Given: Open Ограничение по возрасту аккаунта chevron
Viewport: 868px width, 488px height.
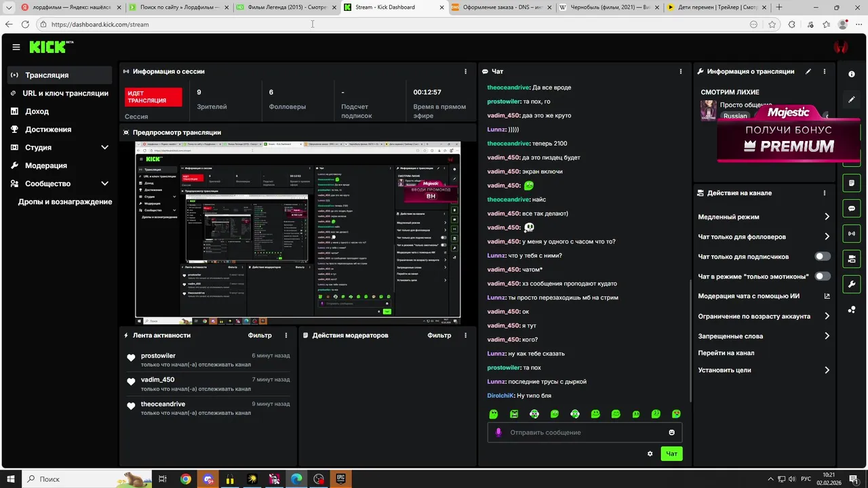Looking at the screenshot, I should click(x=827, y=316).
